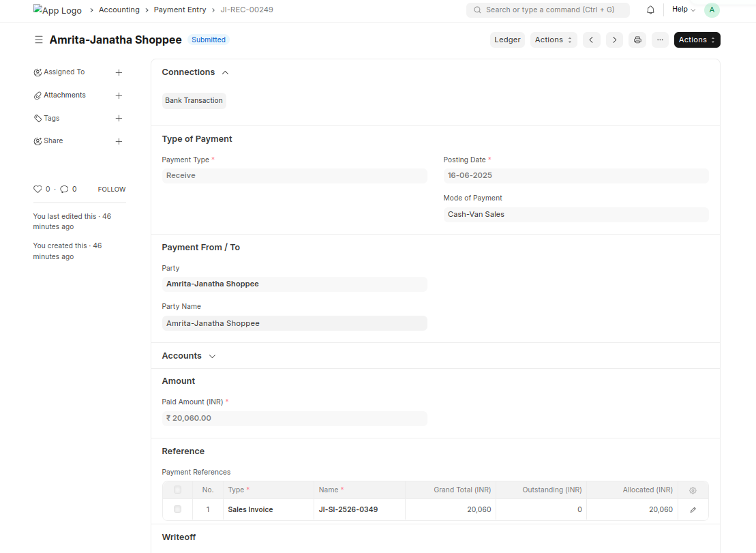Viewport: 756px width, 553px height.
Task: Click the notifications bell icon
Action: pos(650,10)
